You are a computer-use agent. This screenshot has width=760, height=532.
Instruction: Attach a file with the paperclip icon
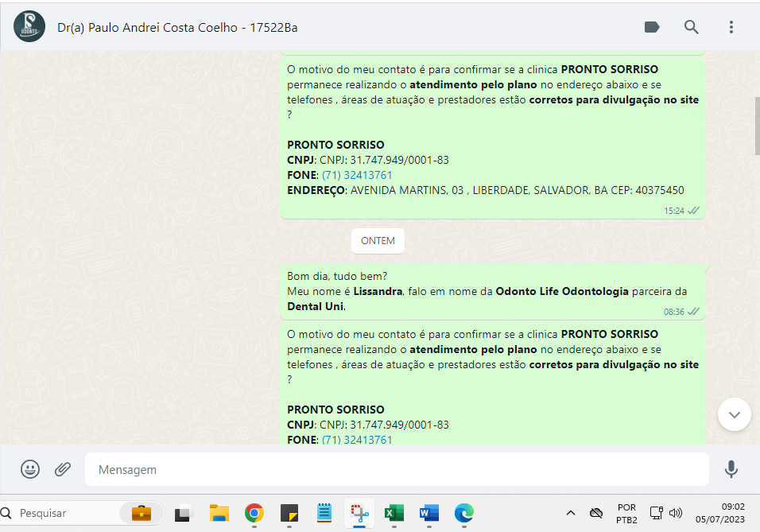(63, 469)
